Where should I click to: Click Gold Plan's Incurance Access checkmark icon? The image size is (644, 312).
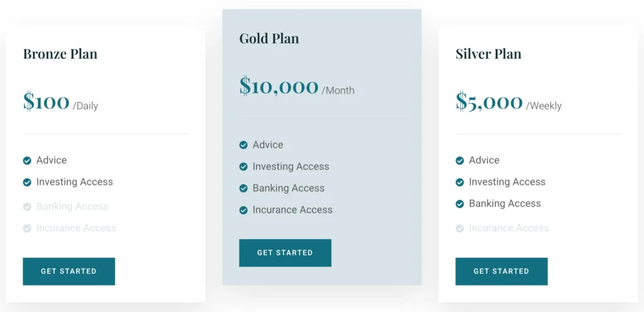click(x=243, y=210)
